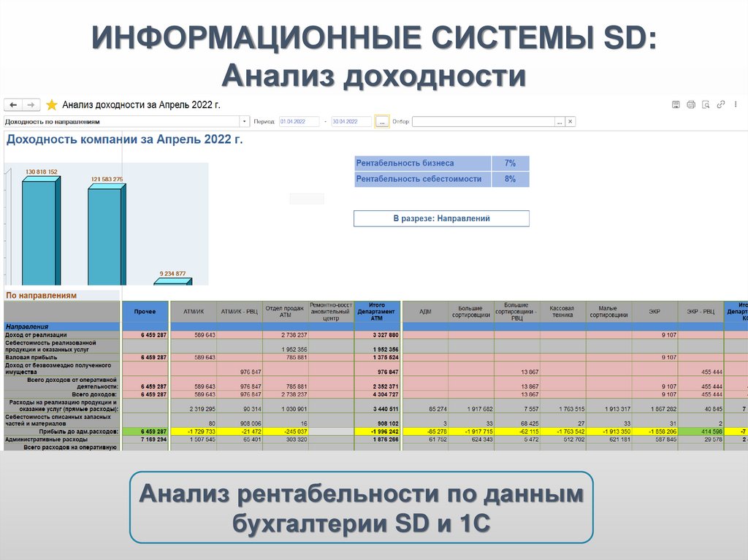Clear the Отбор filter with X button

click(x=570, y=122)
